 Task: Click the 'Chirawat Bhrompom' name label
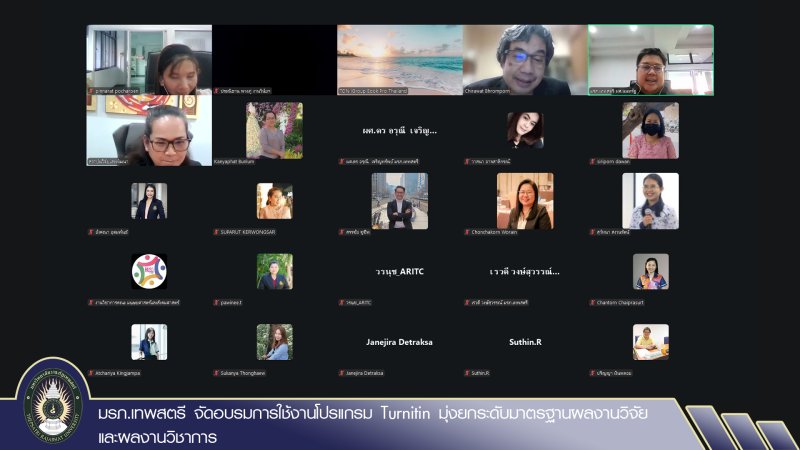click(x=487, y=91)
